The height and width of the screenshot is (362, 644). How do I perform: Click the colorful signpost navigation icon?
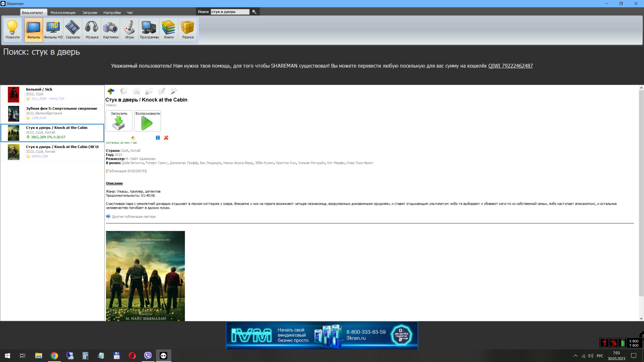(x=111, y=91)
